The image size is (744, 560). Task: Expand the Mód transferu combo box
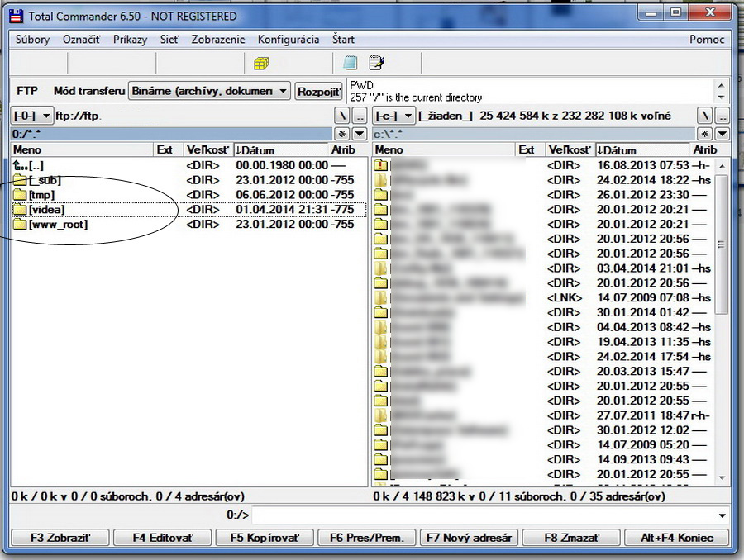[x=209, y=91]
